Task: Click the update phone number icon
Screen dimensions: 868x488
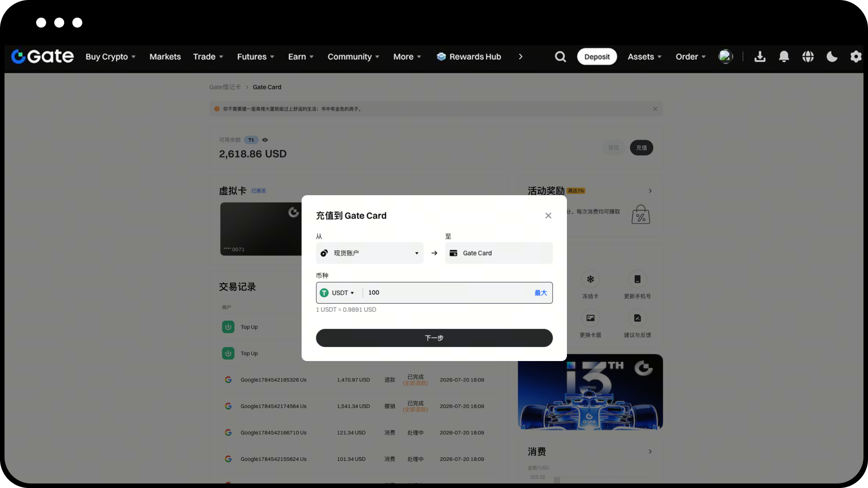Action: point(637,279)
